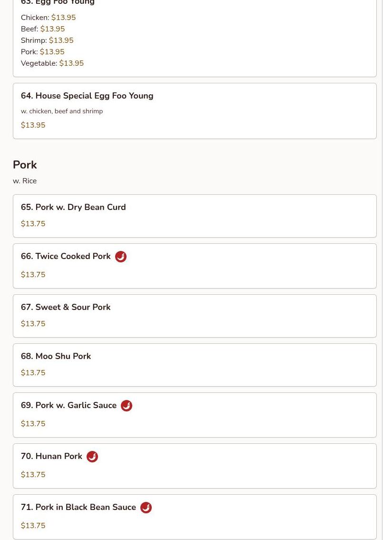Choose Vegetable Egg Foo Young option

point(52,63)
